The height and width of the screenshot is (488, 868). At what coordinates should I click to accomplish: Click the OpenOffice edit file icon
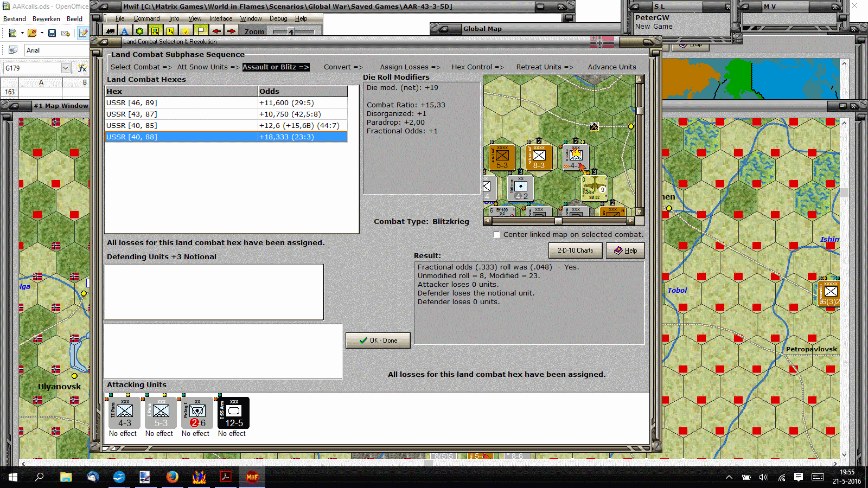pos(83,33)
